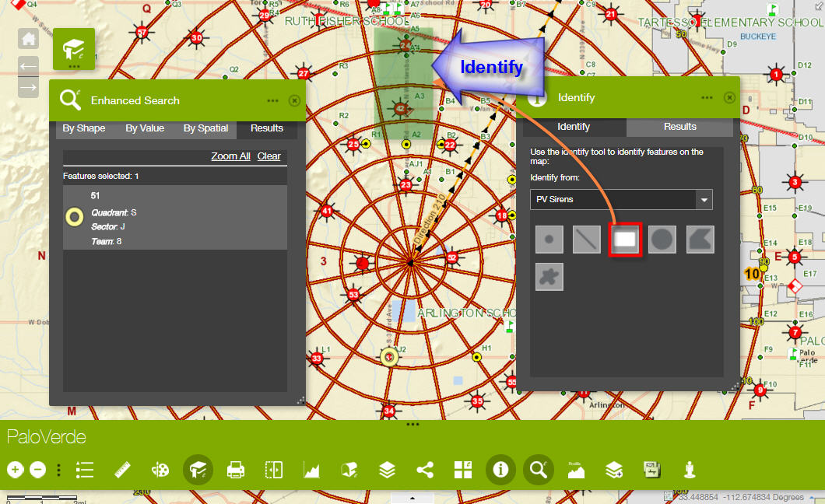
Task: Open the layer list widget
Action: 388,469
